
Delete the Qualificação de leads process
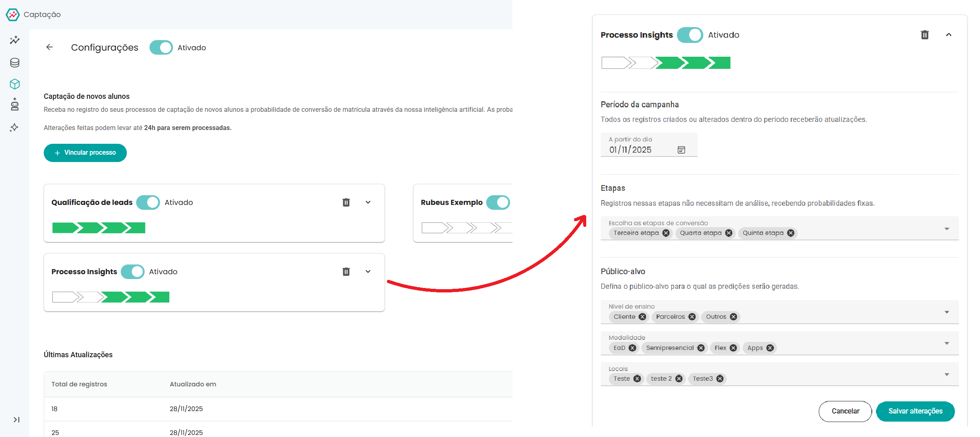(x=346, y=203)
